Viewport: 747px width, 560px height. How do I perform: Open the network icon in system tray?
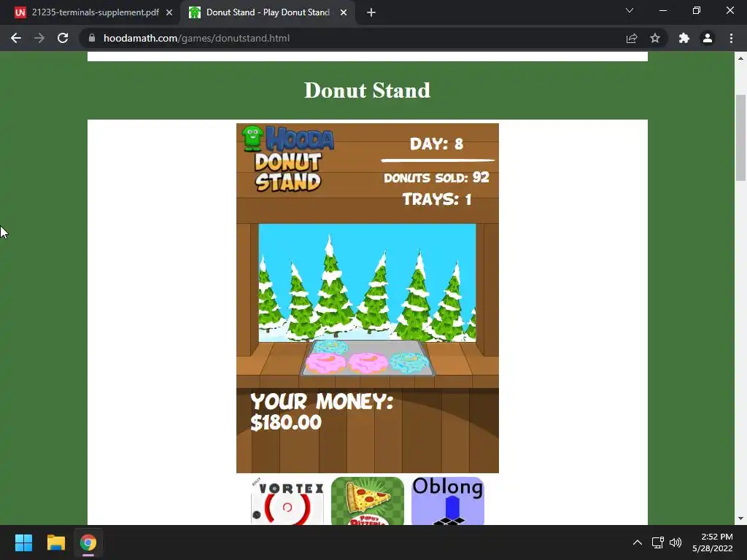click(x=658, y=542)
